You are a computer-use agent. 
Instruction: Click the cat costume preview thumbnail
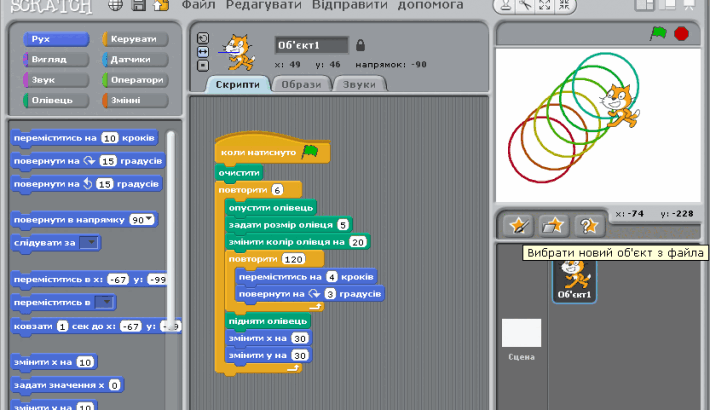[236, 53]
